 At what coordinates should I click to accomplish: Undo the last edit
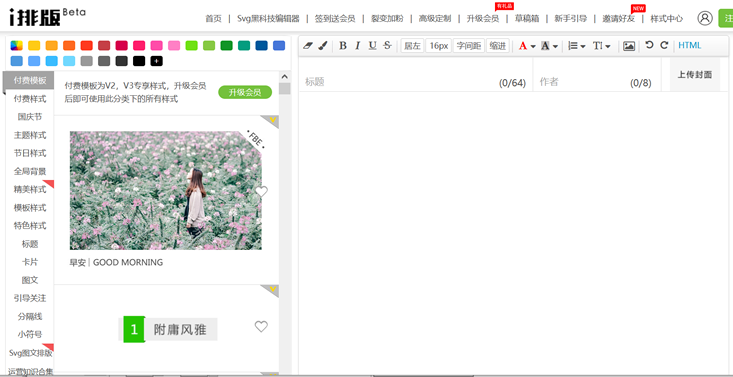pyautogui.click(x=649, y=45)
